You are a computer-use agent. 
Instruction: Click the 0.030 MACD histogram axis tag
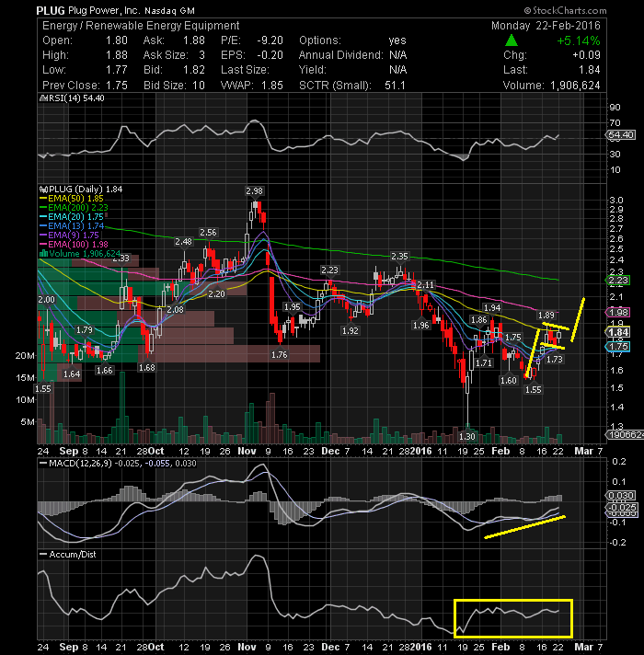click(x=621, y=496)
